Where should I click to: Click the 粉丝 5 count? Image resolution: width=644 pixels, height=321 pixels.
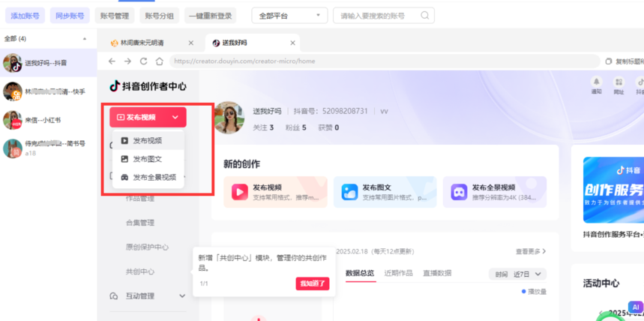(x=295, y=127)
